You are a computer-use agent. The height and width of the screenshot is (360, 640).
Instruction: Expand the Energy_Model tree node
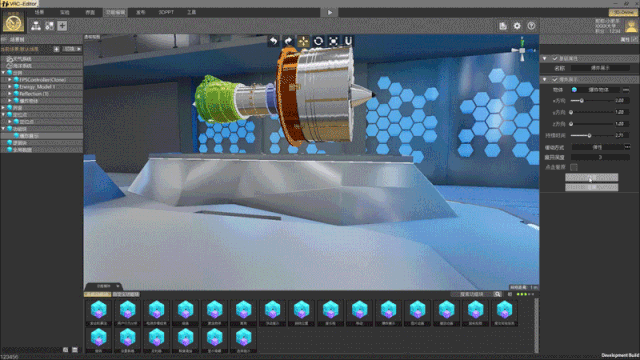(10, 87)
